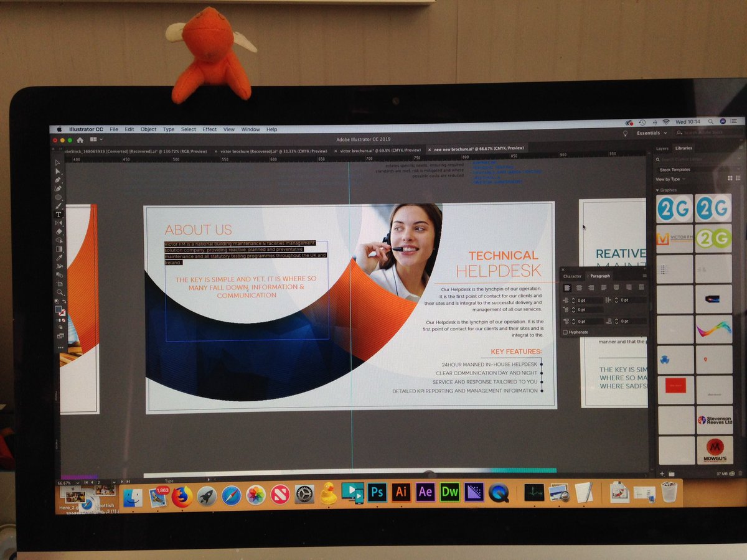Screen dimensions: 747x560
Task: Select the Direct Selection tool
Action: pyautogui.click(x=58, y=170)
